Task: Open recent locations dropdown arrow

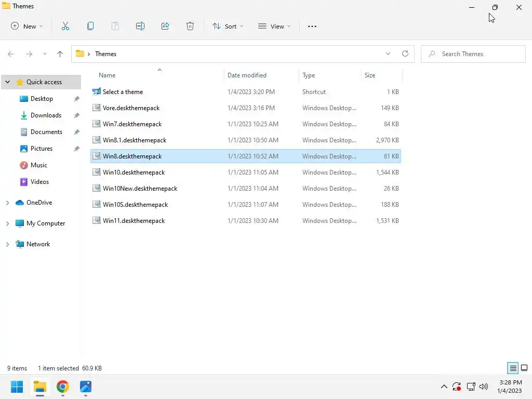Action: pos(45,54)
